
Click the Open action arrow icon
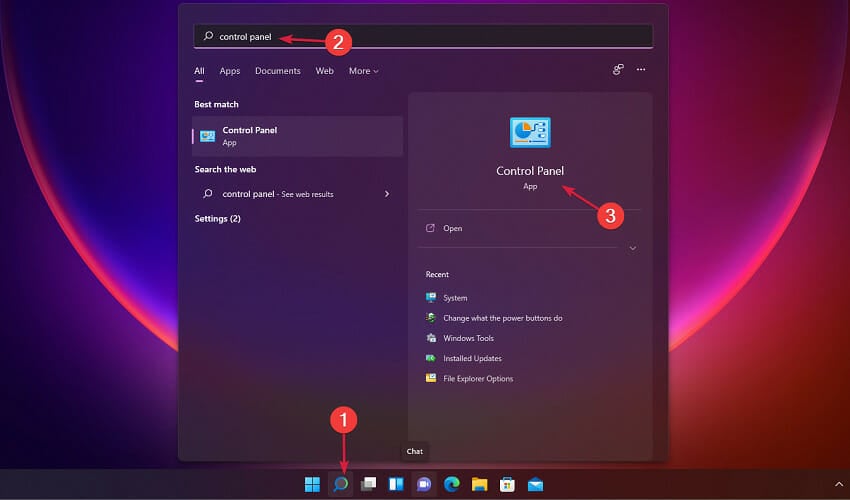click(430, 228)
